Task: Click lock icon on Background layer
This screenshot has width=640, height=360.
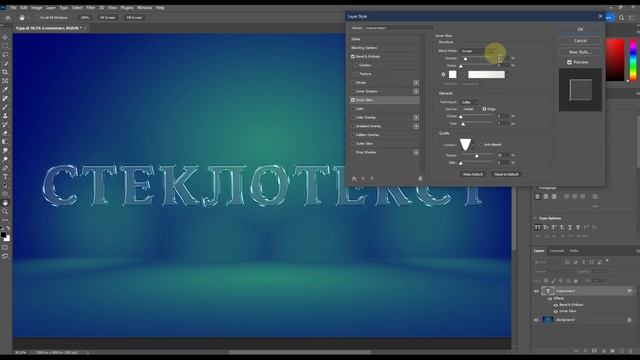Action: point(629,320)
